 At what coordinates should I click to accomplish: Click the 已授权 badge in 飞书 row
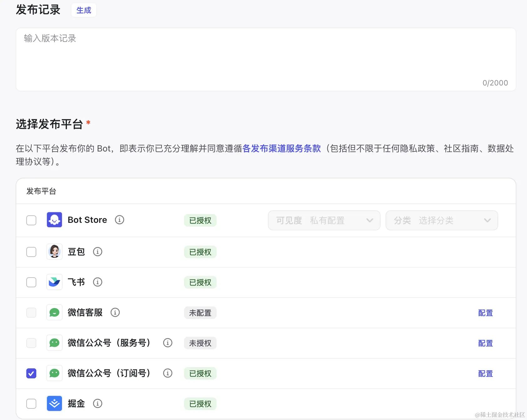click(x=200, y=282)
